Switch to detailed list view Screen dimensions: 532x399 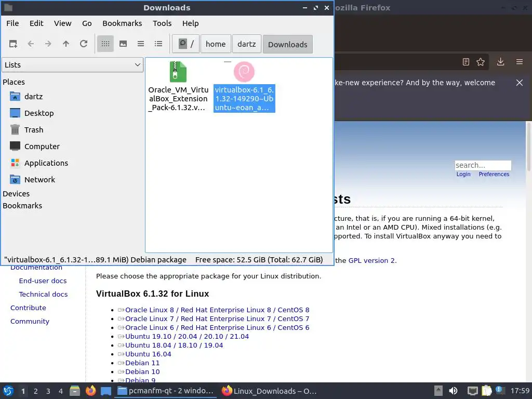pos(158,44)
